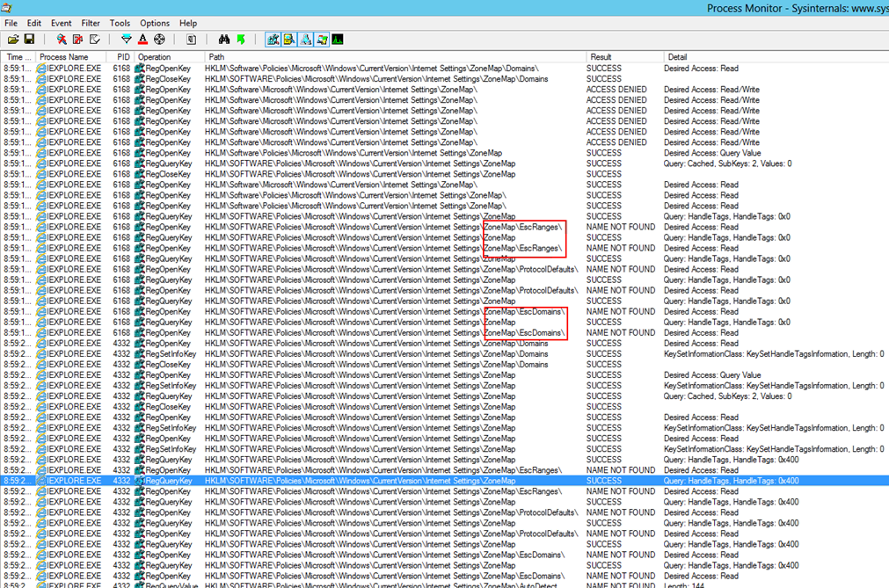Open the Tools menu
The image size is (889, 588).
click(120, 23)
